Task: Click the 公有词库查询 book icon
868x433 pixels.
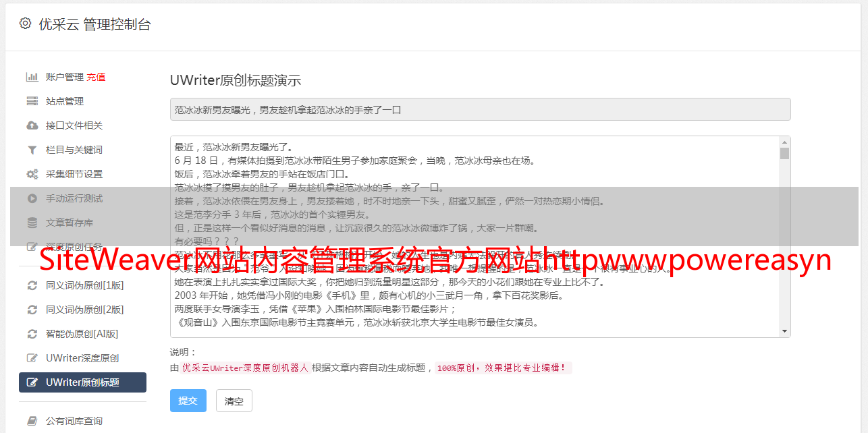Action: click(32, 421)
